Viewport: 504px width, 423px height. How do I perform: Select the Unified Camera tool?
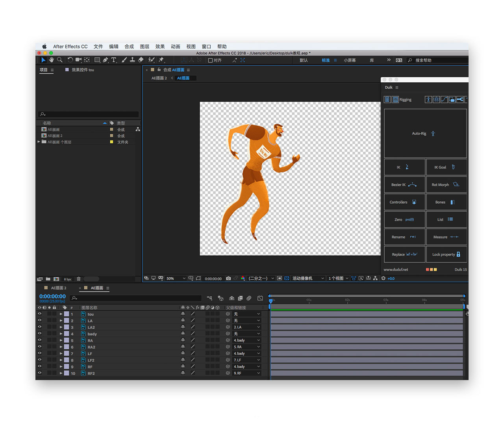78,60
